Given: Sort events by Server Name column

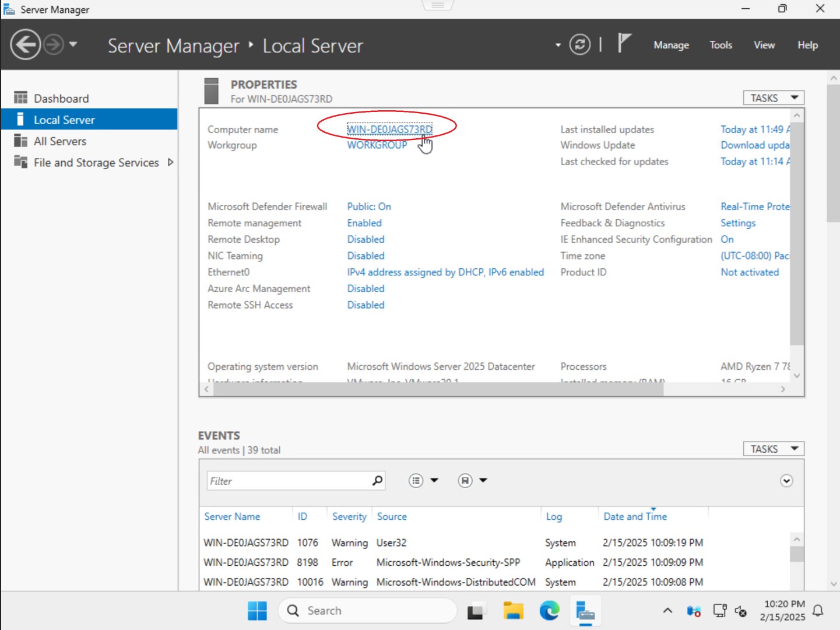Looking at the screenshot, I should pos(232,516).
